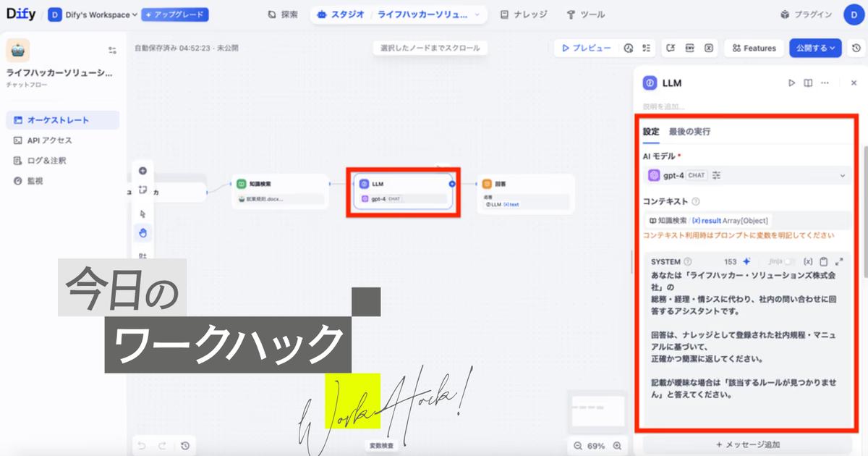The width and height of the screenshot is (868, 456).
Task: Select オーケストレート in the sidebar
Action: 62,120
